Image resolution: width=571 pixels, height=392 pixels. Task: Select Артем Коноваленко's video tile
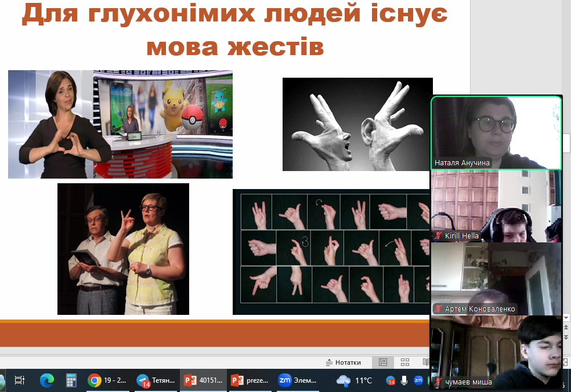(496, 279)
